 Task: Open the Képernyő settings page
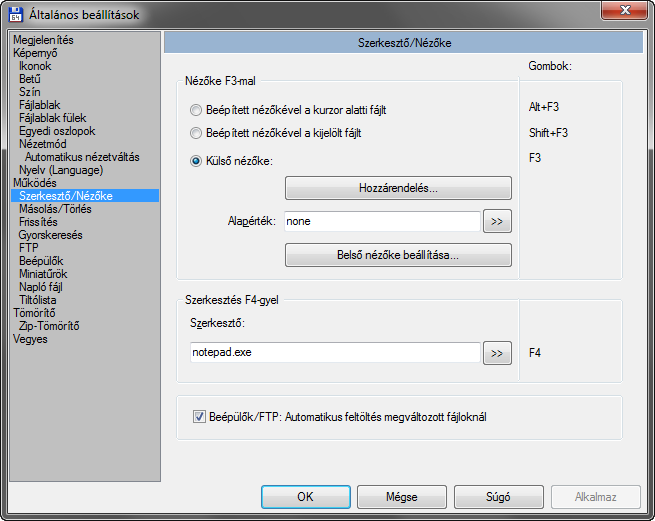pyautogui.click(x=36, y=53)
